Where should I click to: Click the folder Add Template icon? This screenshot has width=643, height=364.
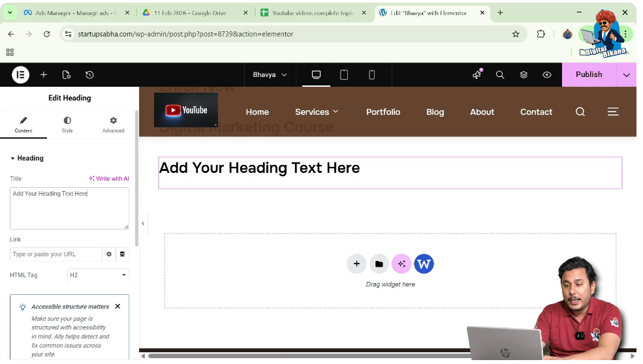click(x=379, y=264)
